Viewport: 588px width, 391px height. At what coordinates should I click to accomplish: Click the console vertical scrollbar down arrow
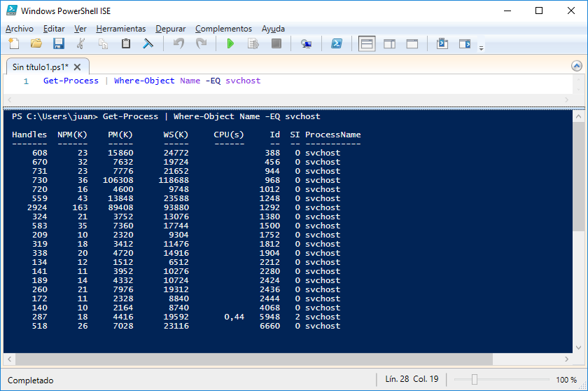click(x=579, y=348)
